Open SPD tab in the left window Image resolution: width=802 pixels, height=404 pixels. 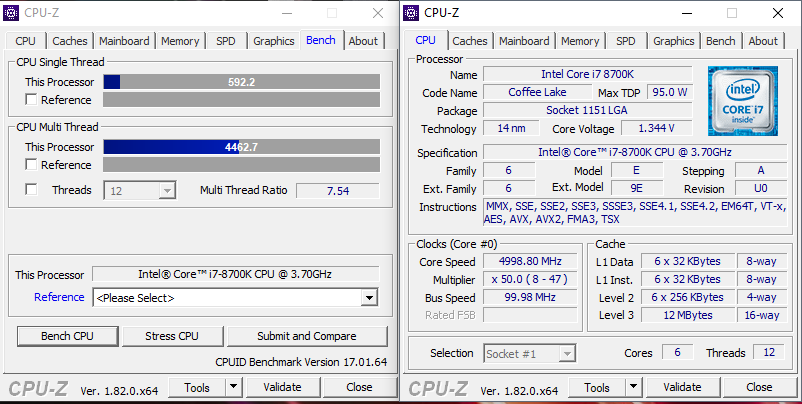click(226, 41)
